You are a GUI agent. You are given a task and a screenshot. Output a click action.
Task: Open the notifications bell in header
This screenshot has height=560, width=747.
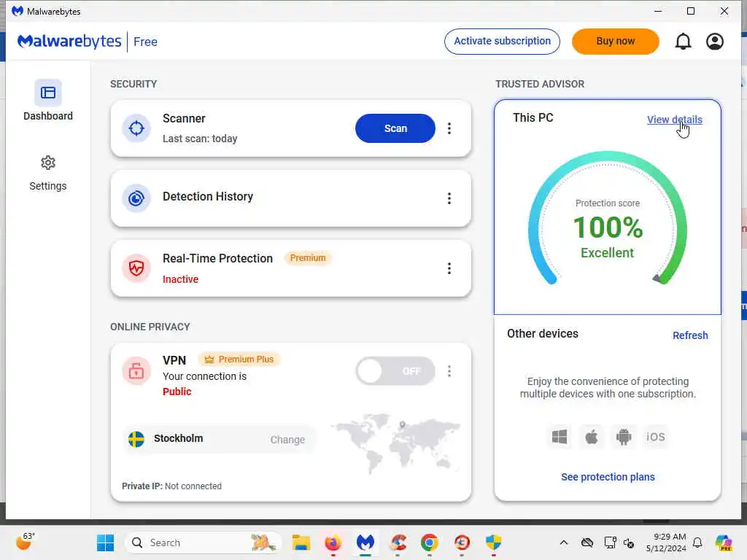click(683, 42)
